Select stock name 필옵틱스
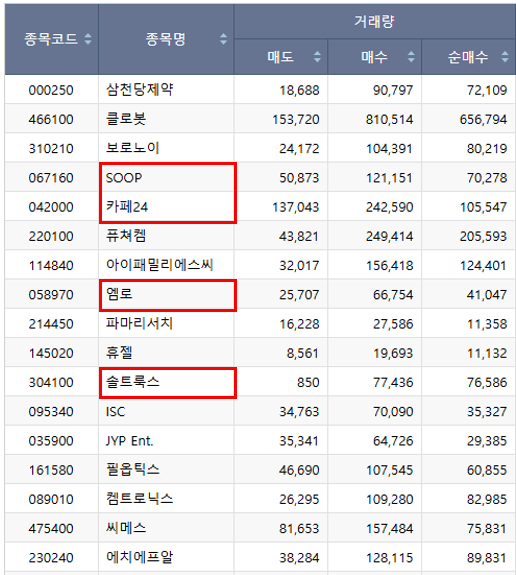The height and width of the screenshot is (575, 516). tap(133, 470)
